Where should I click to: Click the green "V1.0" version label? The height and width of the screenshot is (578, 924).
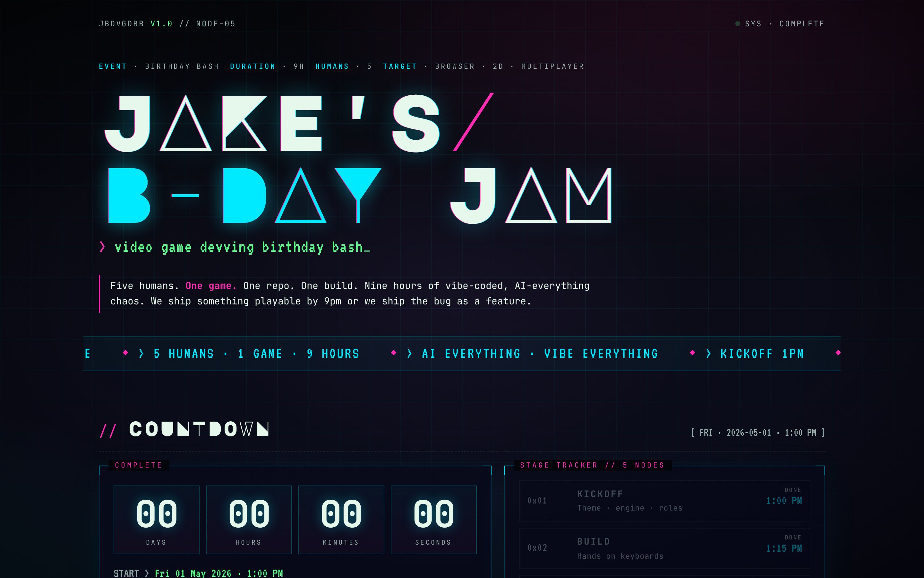pos(161,24)
